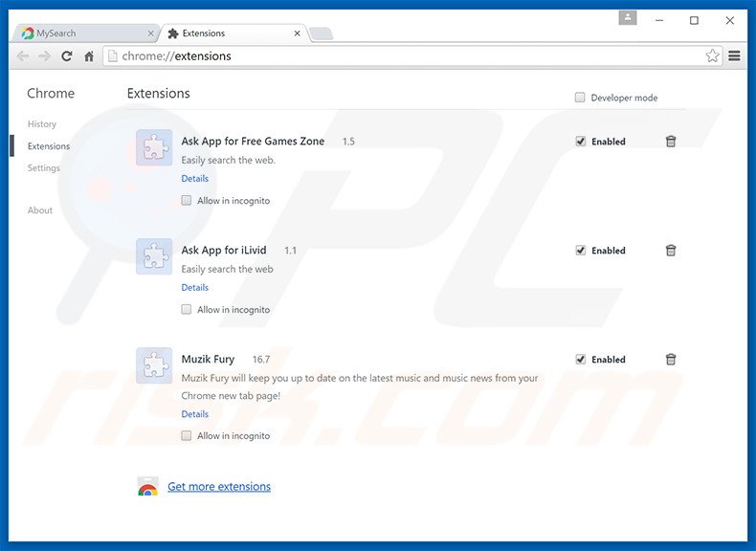Open Settings in the sidebar

44,167
